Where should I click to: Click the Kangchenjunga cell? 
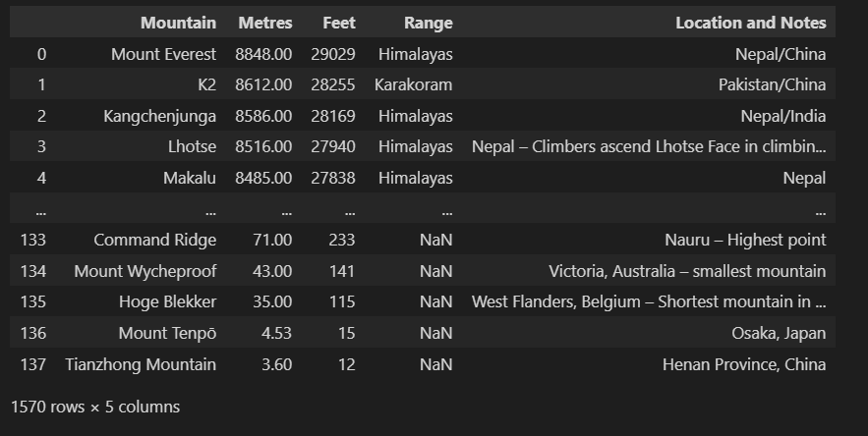click(x=159, y=117)
